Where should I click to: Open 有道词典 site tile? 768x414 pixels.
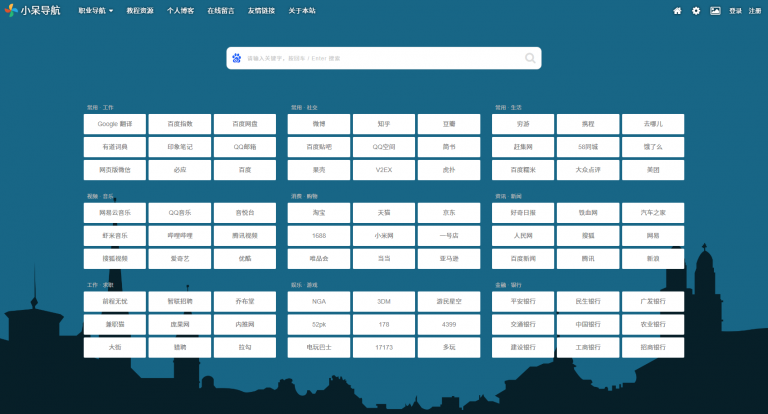coord(115,147)
